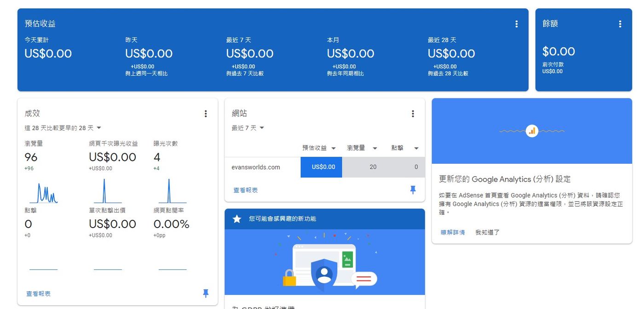
Task: Click the 今天累計 US$0.00 earnings figure
Action: [48, 54]
